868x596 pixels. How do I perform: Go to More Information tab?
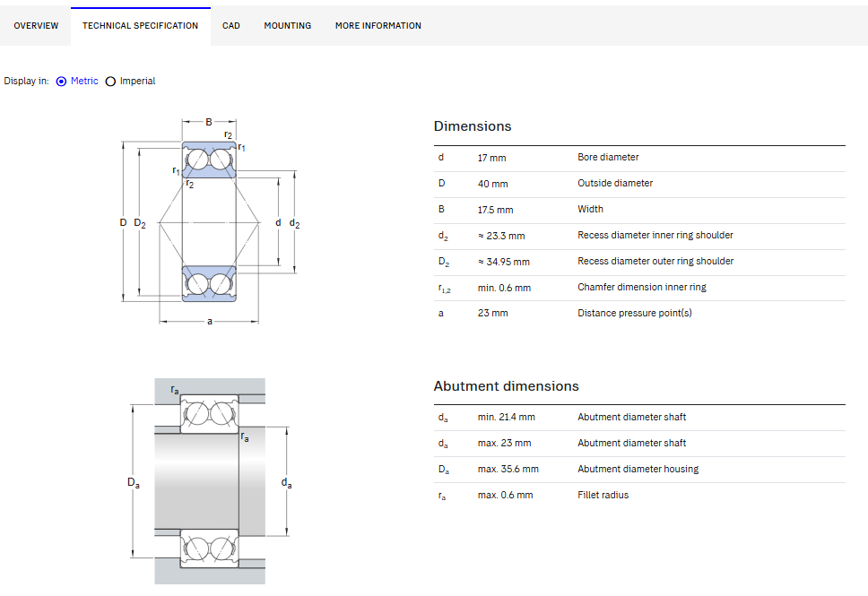pyautogui.click(x=378, y=25)
